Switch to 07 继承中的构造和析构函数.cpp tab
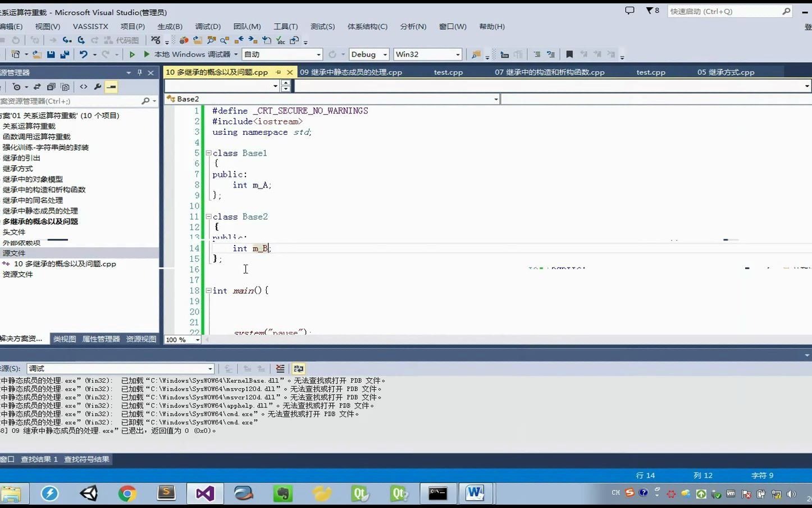The image size is (812, 508). 550,72
